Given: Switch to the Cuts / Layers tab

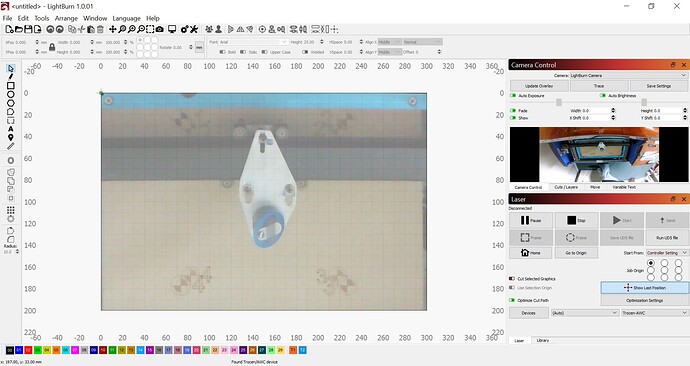Looking at the screenshot, I should [566, 187].
